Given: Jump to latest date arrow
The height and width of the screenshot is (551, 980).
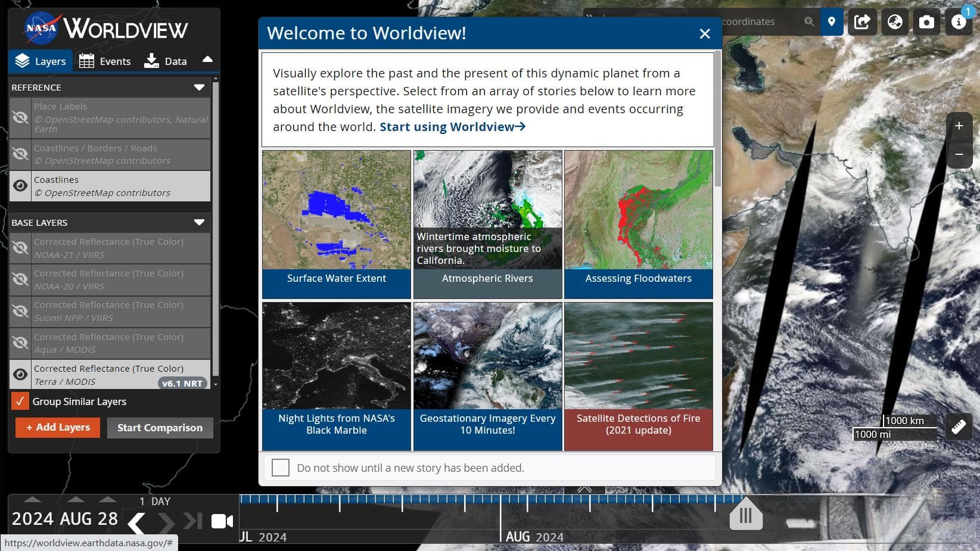Looking at the screenshot, I should pyautogui.click(x=193, y=521).
